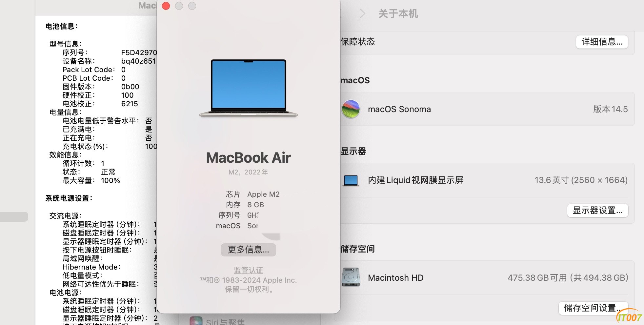The height and width of the screenshot is (325, 644).
Task: Click the Macintosh HD disk icon
Action: 351,277
